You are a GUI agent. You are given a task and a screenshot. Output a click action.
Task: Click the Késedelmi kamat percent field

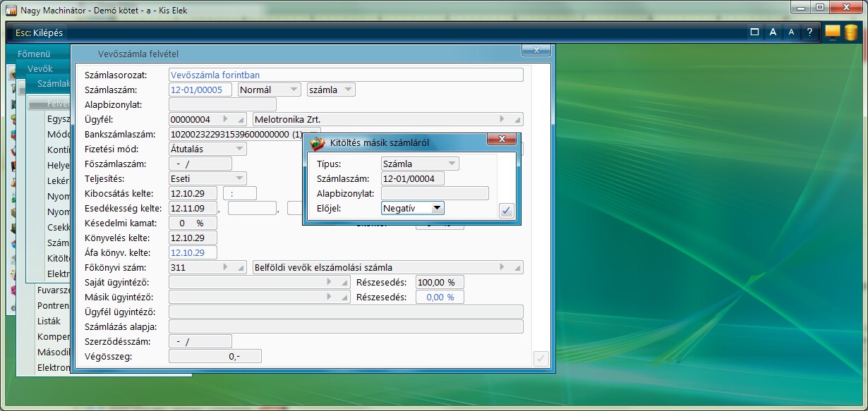193,223
